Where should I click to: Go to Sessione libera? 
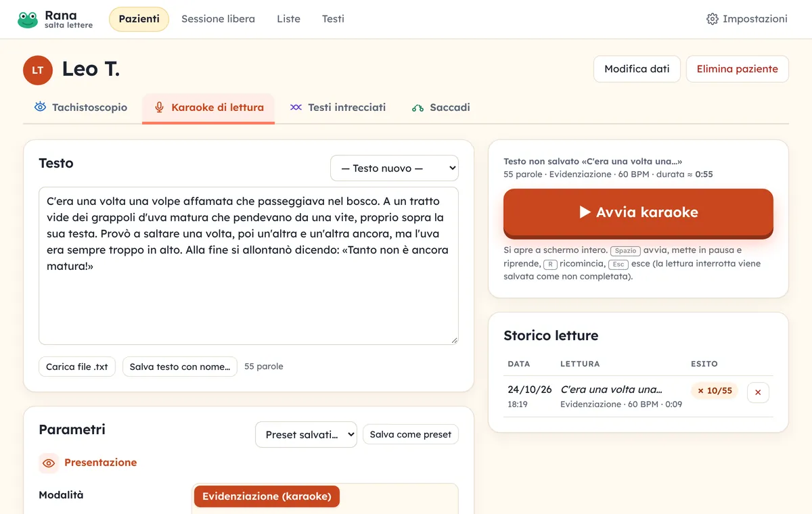point(218,19)
